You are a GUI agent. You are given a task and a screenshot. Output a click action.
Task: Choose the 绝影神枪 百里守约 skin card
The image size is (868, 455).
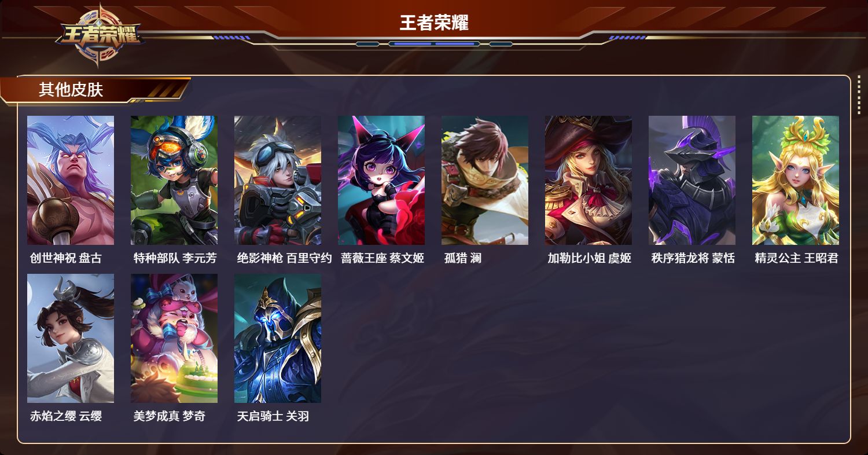coord(278,180)
